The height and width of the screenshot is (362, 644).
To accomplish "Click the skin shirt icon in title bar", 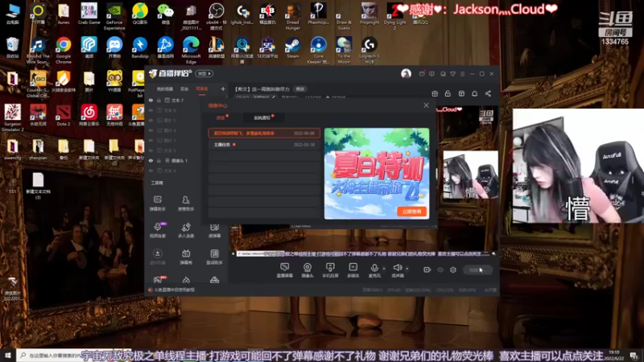I will 452,74.
